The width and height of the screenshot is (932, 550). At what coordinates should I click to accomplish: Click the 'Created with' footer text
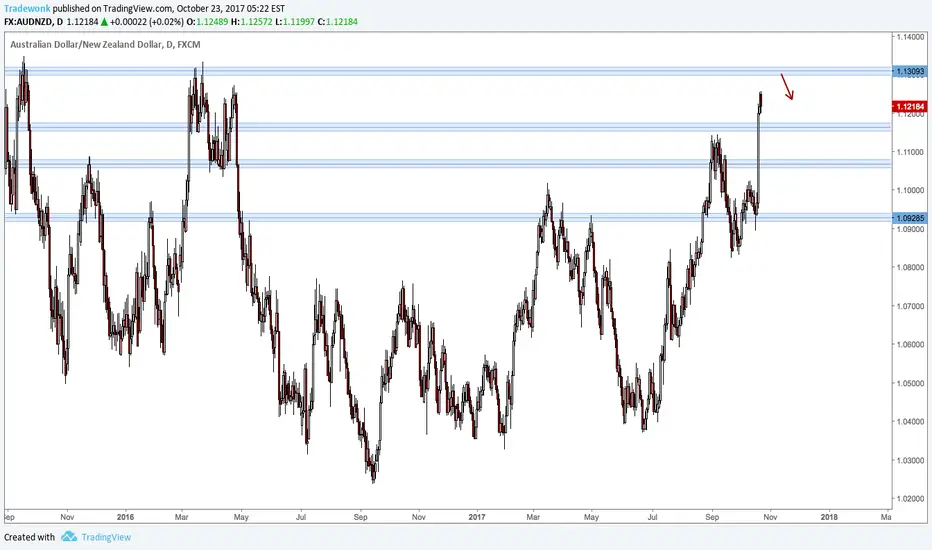click(x=29, y=537)
